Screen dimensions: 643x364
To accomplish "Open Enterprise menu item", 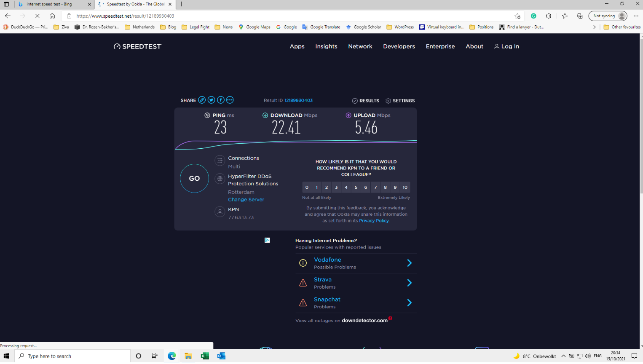I will click(x=440, y=46).
